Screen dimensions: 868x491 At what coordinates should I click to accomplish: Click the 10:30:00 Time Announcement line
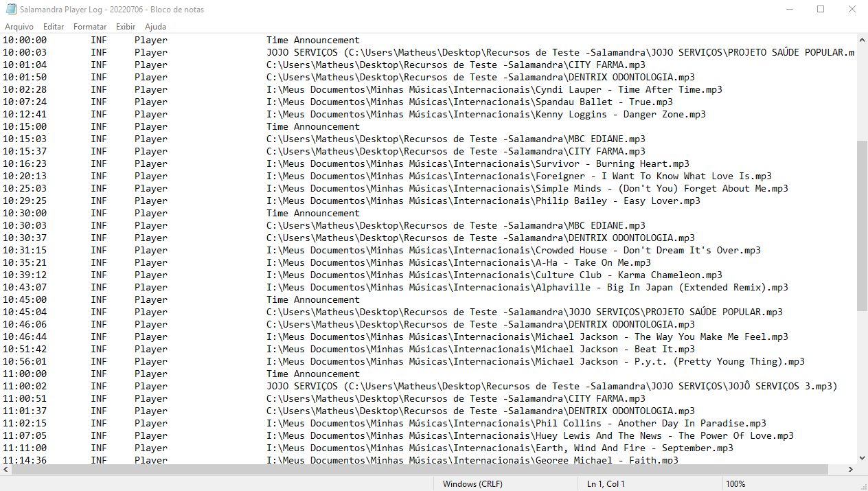tap(181, 214)
